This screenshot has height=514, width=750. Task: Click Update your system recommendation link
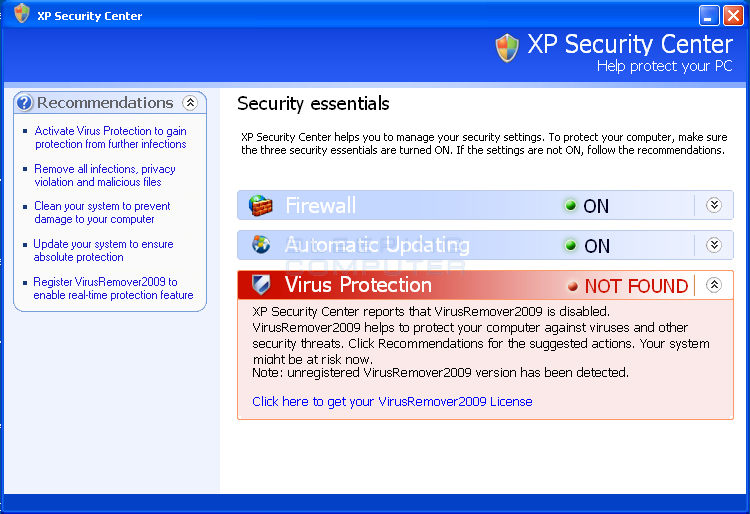click(x=103, y=251)
